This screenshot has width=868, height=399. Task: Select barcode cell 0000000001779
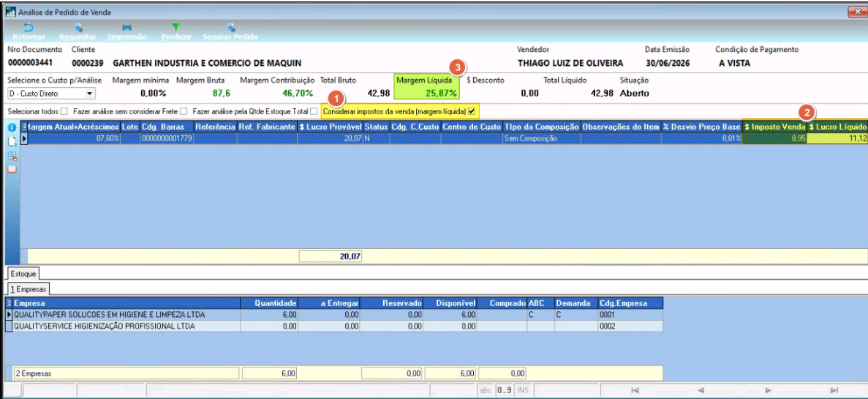pyautogui.click(x=167, y=138)
